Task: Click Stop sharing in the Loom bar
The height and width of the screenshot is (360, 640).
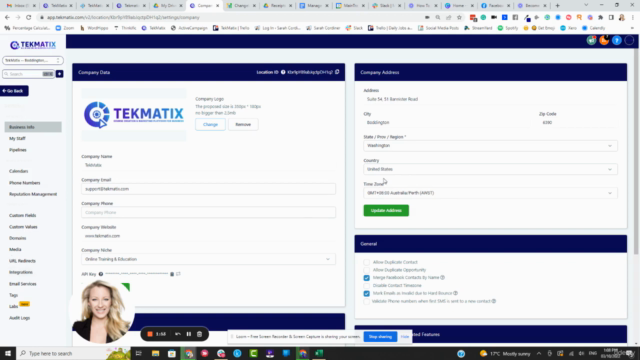Action: click(380, 337)
